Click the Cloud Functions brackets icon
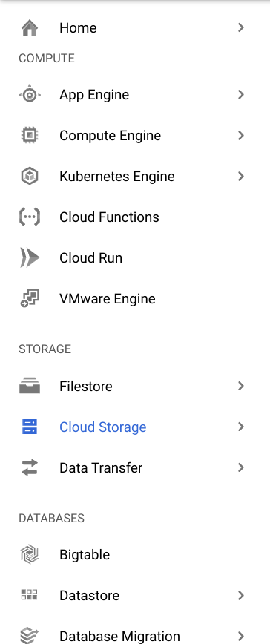 pyautogui.click(x=30, y=217)
